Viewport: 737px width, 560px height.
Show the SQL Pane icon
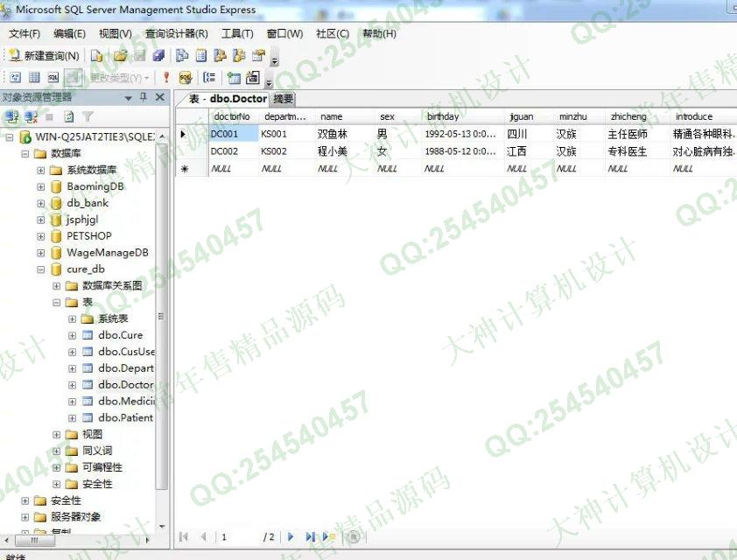click(53, 78)
